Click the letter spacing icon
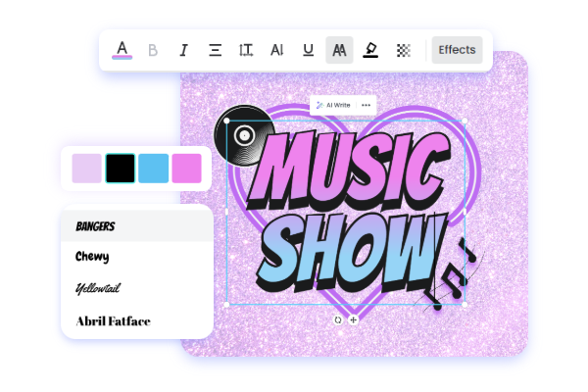 tap(277, 50)
